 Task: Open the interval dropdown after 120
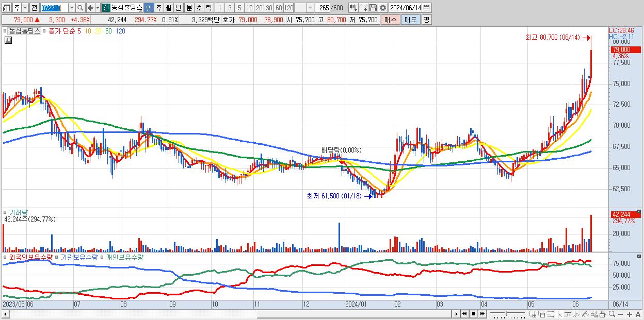[310, 8]
